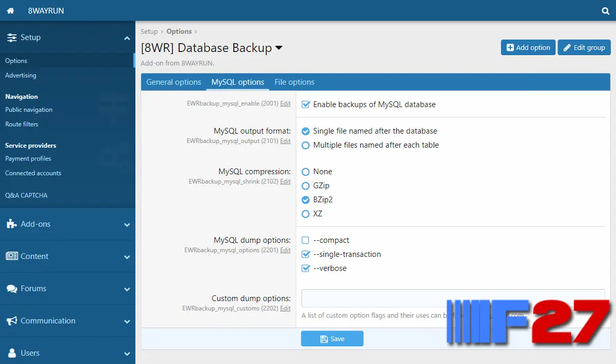Click the floppy disk icon on Save
The width and height of the screenshot is (616, 364).
[x=324, y=339]
